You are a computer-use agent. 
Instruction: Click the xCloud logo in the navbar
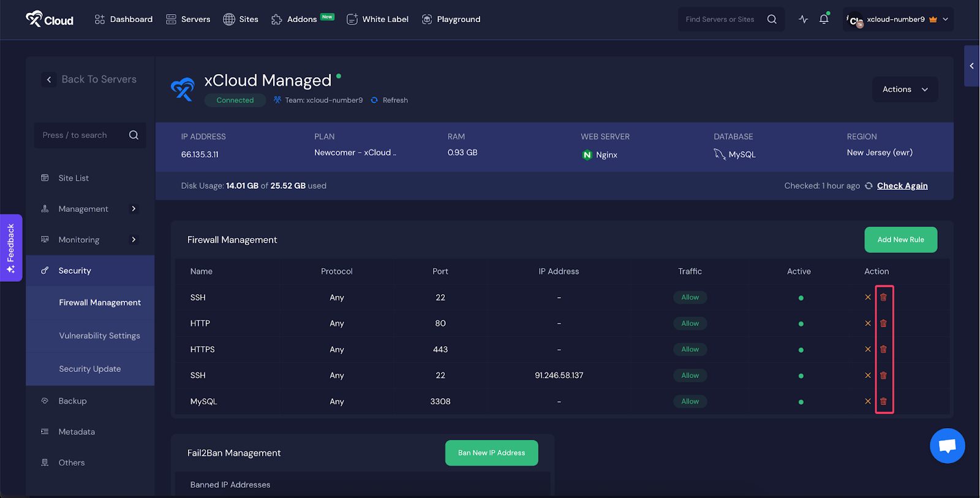(x=50, y=20)
